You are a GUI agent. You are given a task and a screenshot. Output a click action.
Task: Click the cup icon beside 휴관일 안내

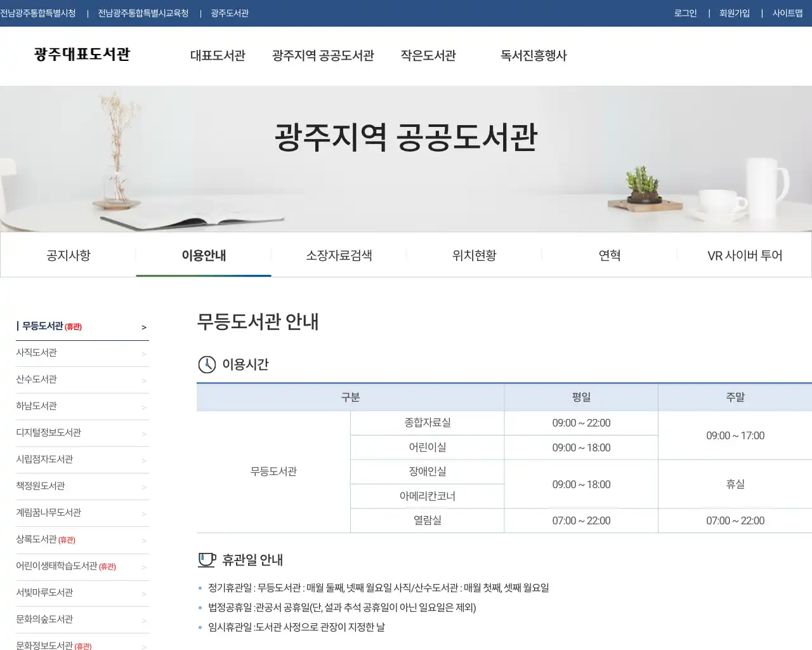click(207, 560)
